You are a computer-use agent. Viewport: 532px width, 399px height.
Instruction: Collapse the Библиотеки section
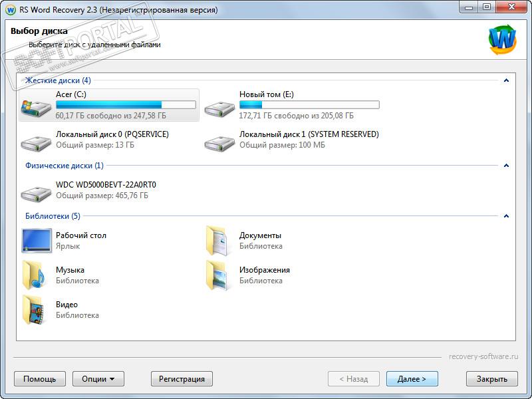pyautogui.click(x=506, y=216)
